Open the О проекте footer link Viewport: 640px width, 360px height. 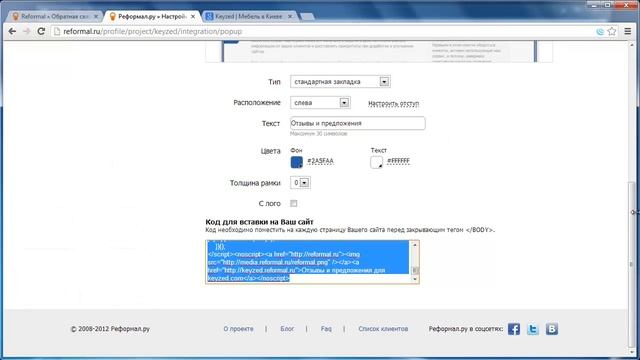pyautogui.click(x=238, y=329)
